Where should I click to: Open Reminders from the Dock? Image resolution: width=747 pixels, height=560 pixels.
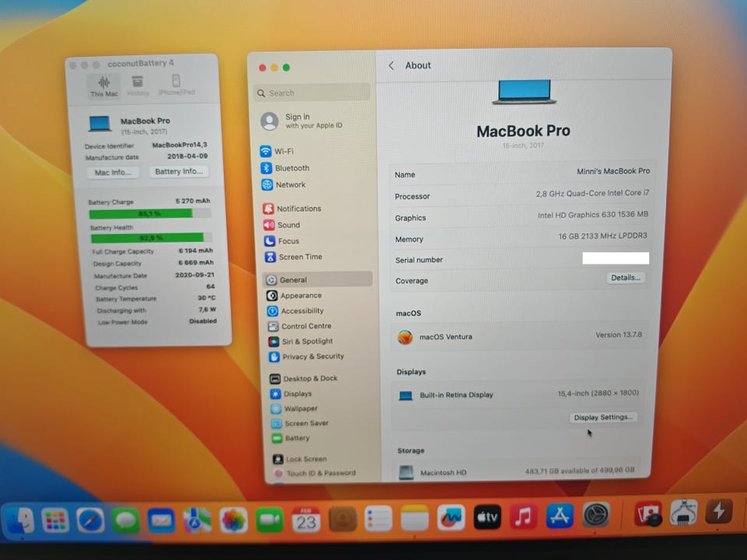[x=378, y=519]
